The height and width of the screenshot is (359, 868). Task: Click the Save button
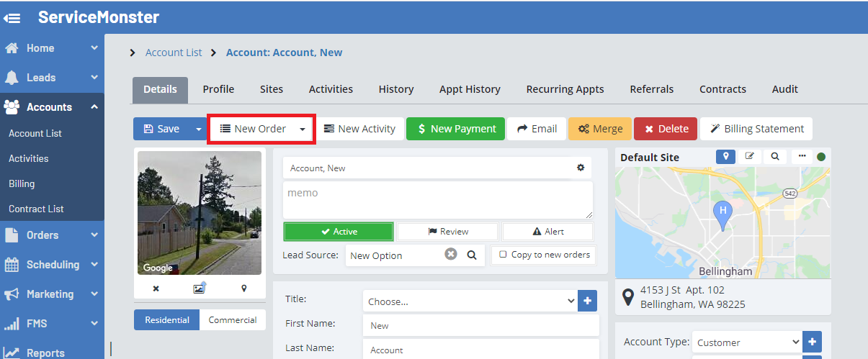click(x=162, y=129)
